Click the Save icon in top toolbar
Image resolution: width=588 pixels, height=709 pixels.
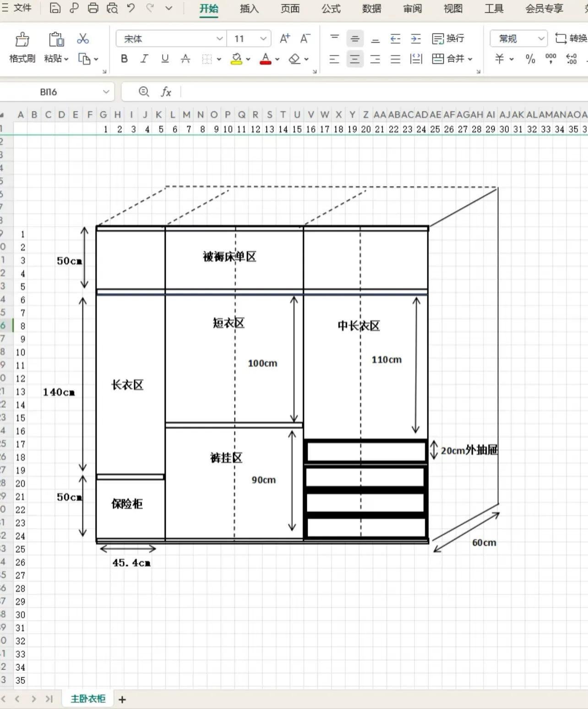(55, 8)
